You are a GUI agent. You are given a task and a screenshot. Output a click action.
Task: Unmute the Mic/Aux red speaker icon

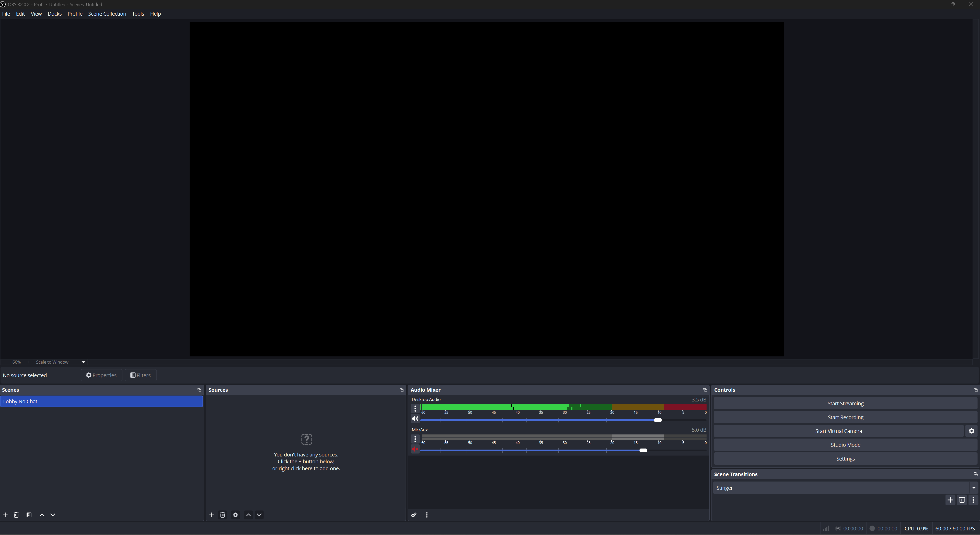tap(415, 449)
